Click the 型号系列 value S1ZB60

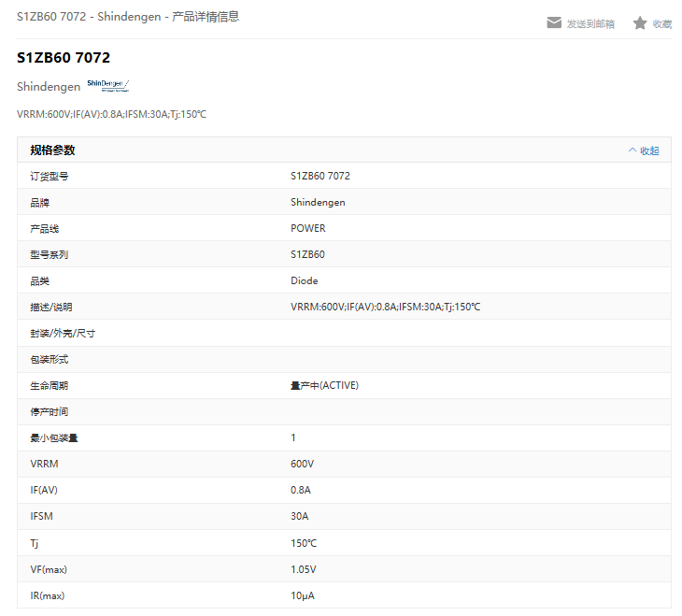307,254
